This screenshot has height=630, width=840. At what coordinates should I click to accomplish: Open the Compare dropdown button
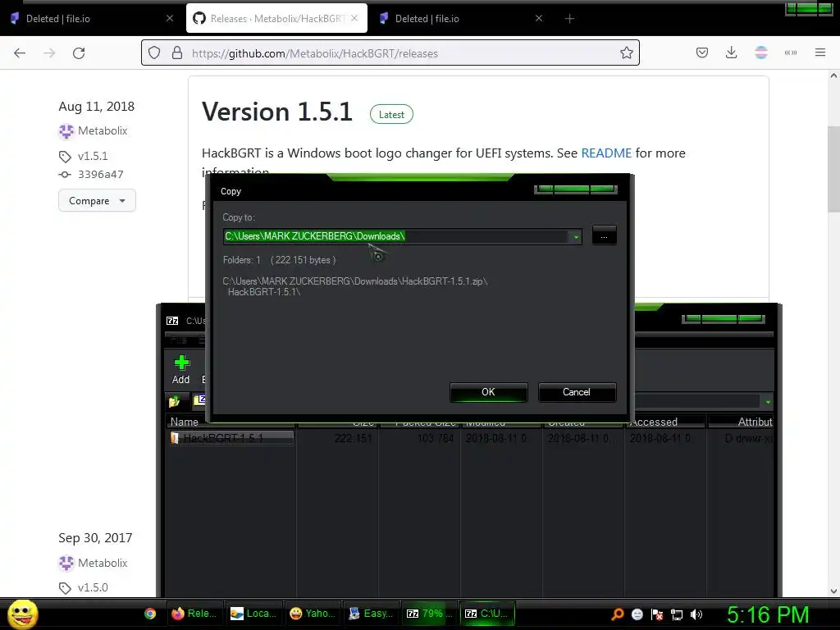(97, 200)
